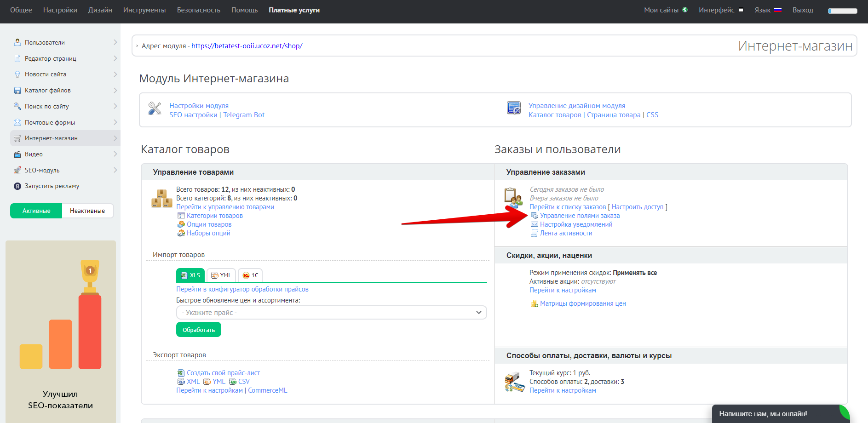Image resolution: width=868 pixels, height=423 pixels.
Task: Click the SEO module rocket icon
Action: point(17,170)
